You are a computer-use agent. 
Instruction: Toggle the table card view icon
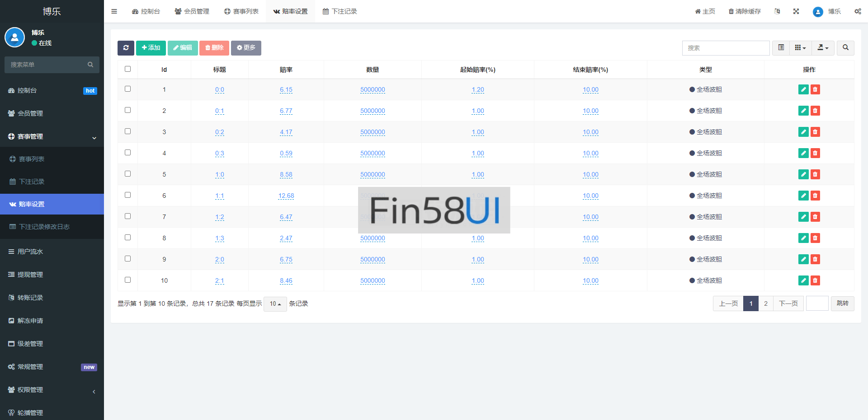[781, 48]
